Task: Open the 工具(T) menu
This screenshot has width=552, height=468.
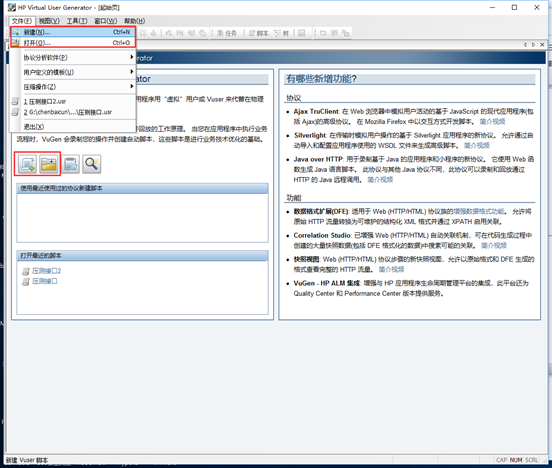Action: coord(77,21)
